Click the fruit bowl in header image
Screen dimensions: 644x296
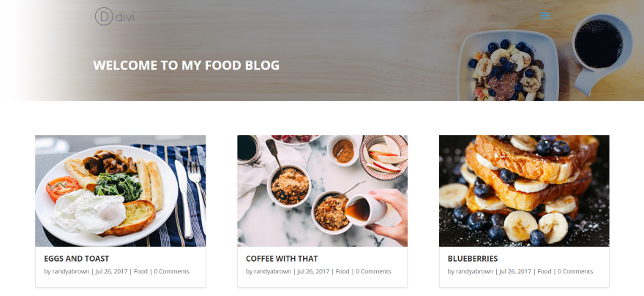point(508,66)
